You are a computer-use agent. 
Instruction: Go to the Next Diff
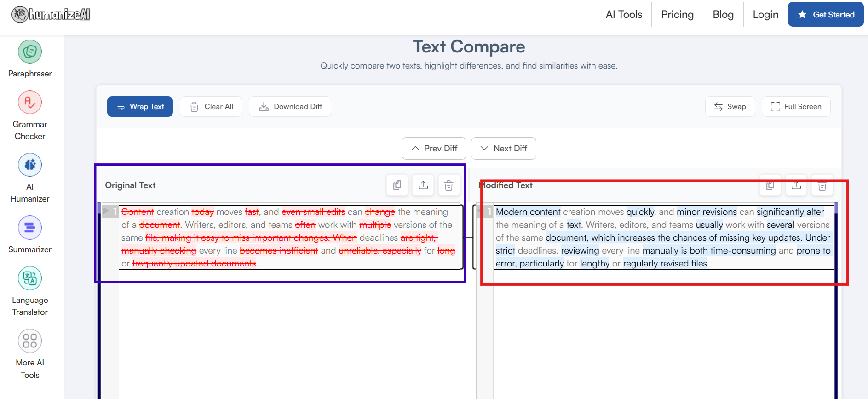click(x=504, y=148)
